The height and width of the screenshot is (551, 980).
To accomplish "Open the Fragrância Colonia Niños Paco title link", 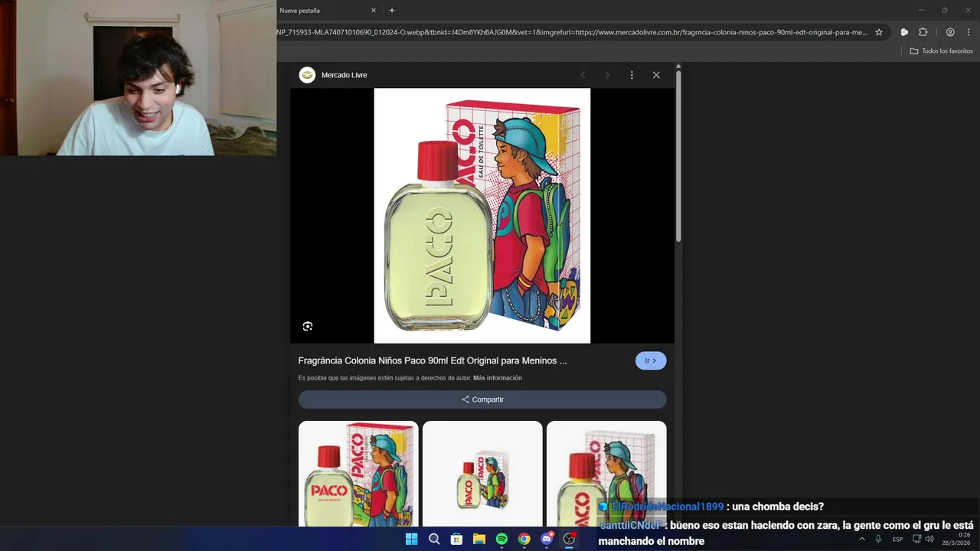I will point(433,360).
